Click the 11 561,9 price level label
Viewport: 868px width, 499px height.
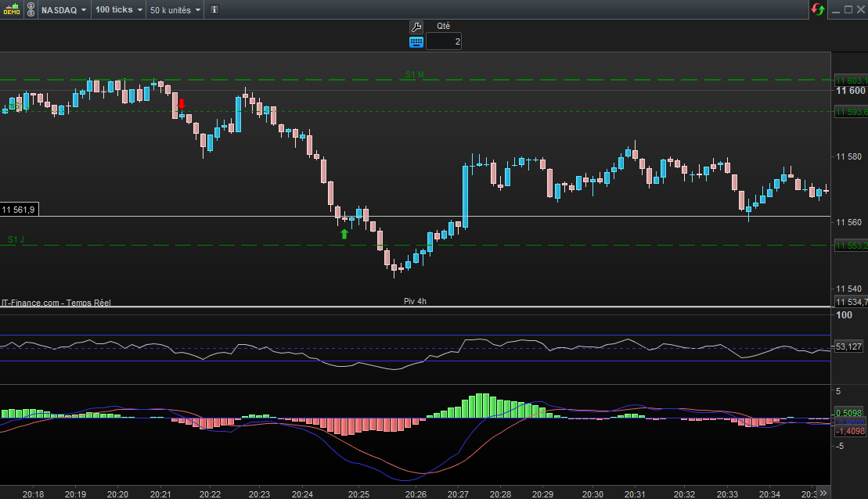[x=18, y=210]
